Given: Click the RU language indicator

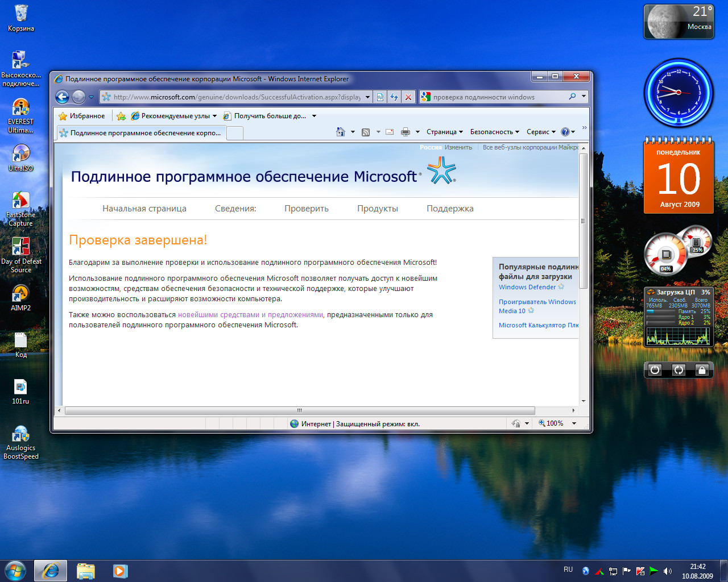Looking at the screenshot, I should 568,569.
